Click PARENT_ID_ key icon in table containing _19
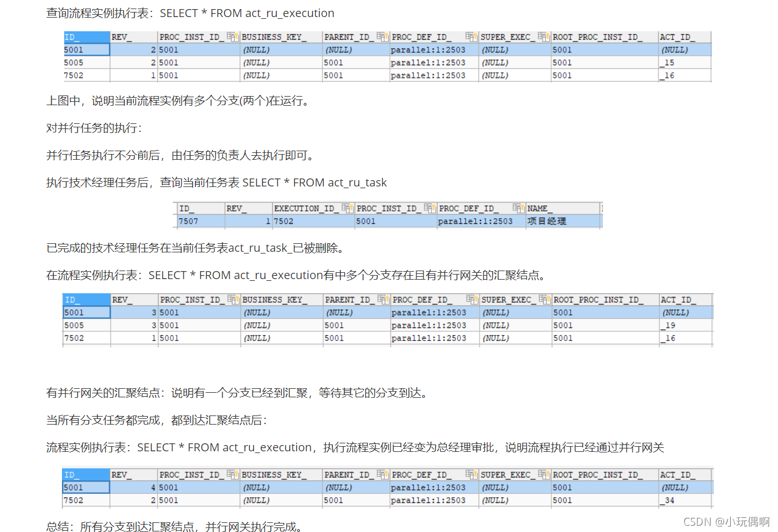778x532 pixels. pyautogui.click(x=384, y=299)
